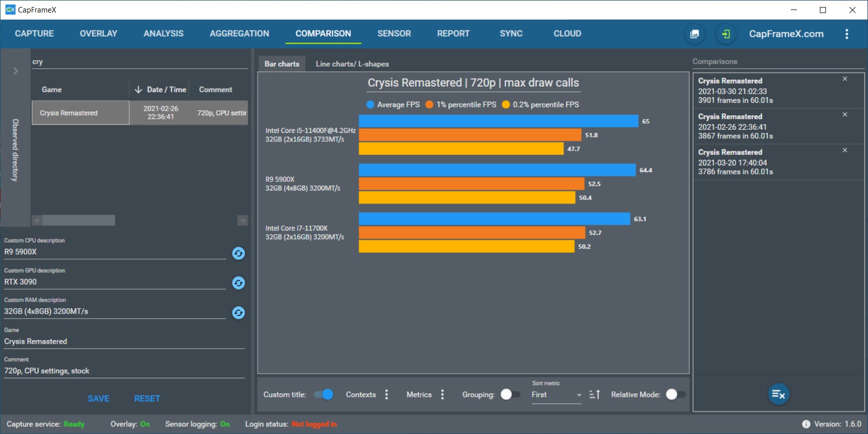Select the Crysis Remastered record row

140,113
